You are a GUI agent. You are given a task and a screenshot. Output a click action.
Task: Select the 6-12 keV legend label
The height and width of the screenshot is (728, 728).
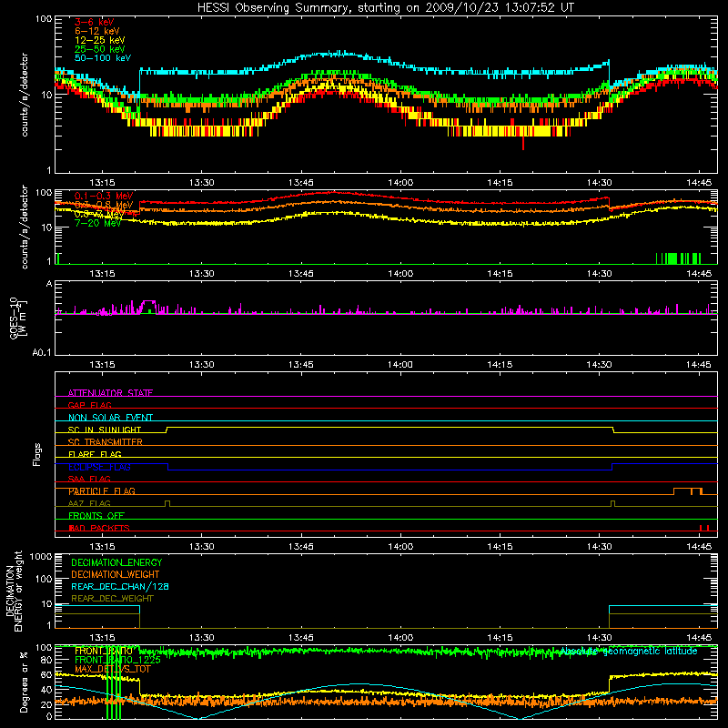[96, 31]
